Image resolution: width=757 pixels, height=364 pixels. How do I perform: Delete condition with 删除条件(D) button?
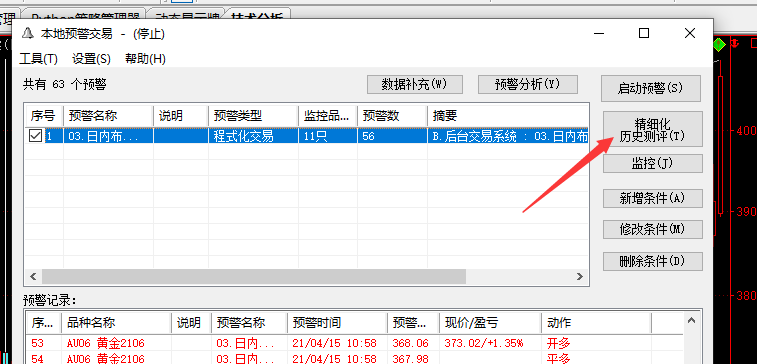pyautogui.click(x=653, y=261)
